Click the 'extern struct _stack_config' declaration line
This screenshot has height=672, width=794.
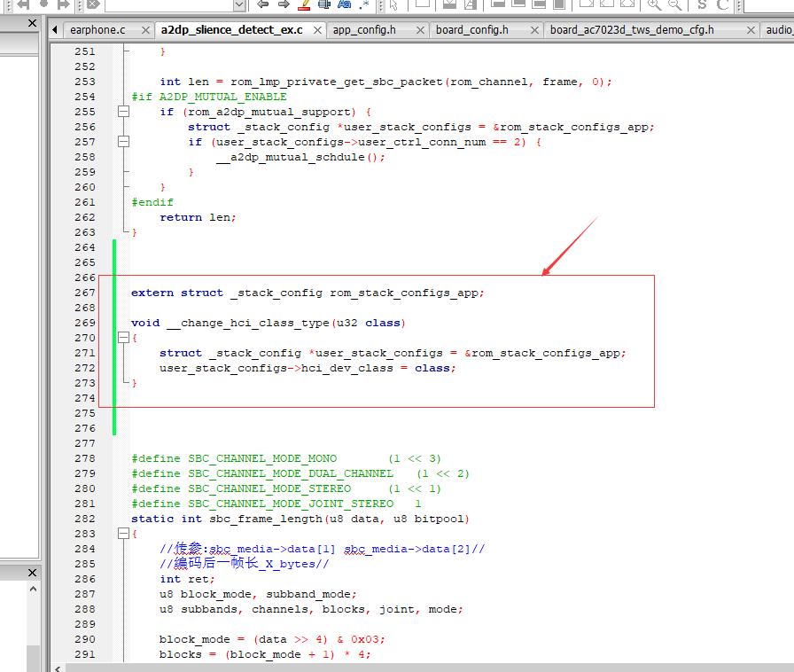coord(307,293)
